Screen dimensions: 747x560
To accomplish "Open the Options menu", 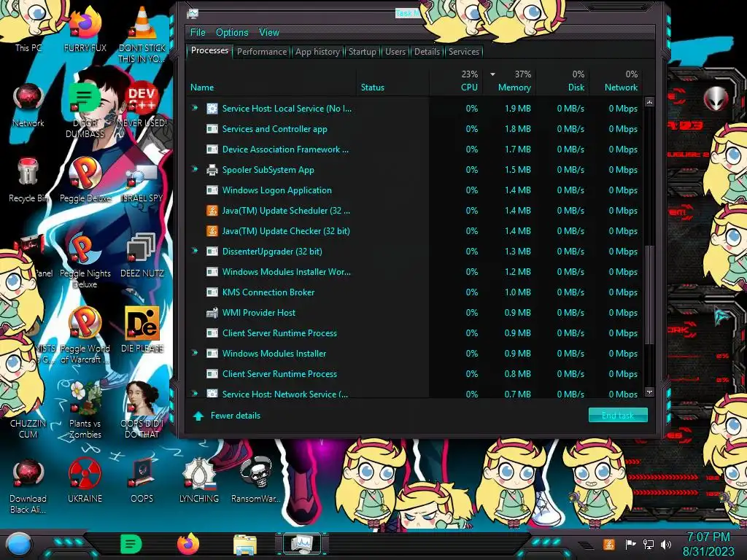I will (x=232, y=32).
